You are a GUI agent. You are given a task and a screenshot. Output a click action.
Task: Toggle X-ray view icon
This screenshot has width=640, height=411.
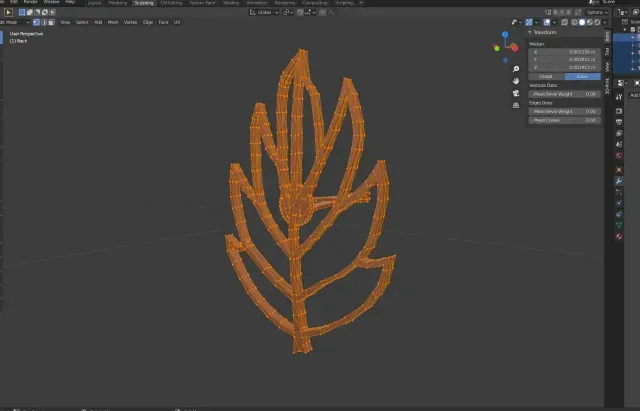pyautogui.click(x=564, y=22)
